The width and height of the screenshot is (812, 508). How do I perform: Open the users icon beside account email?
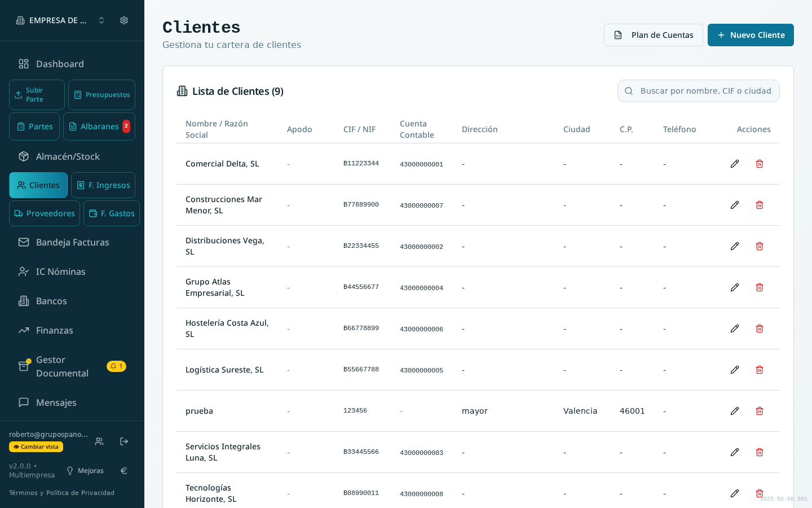pyautogui.click(x=99, y=441)
